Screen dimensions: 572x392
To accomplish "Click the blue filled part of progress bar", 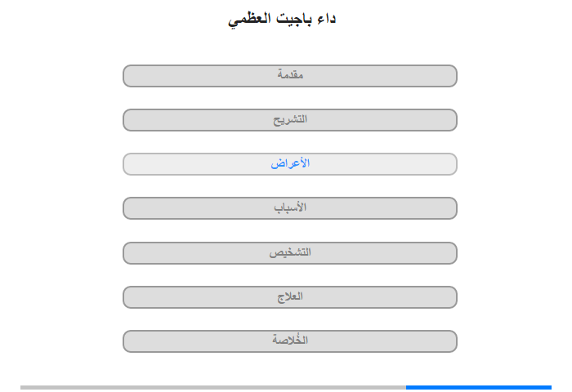I will point(478,387).
